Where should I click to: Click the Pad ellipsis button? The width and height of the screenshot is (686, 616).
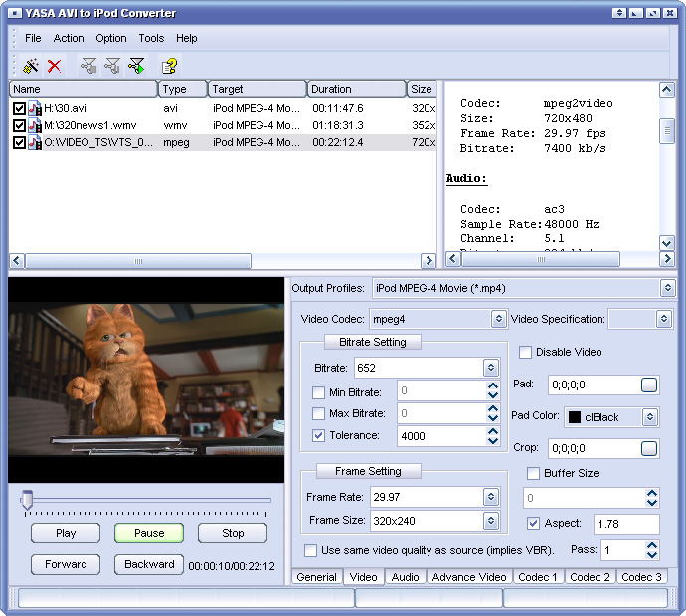click(x=649, y=385)
